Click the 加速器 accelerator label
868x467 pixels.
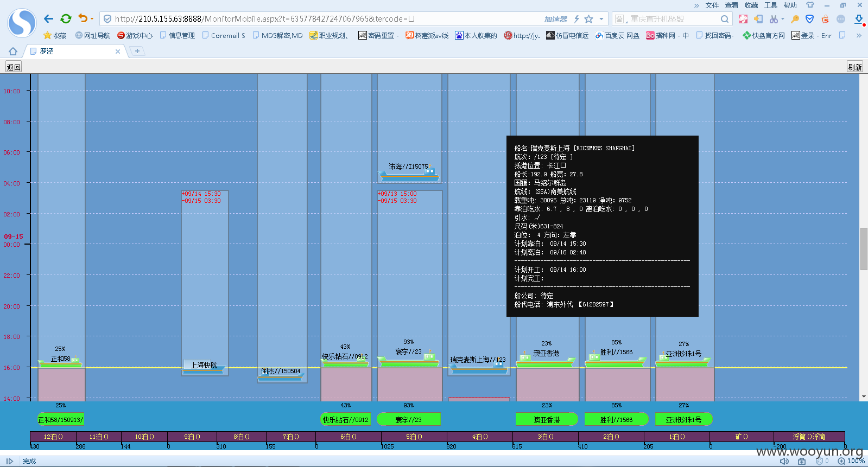pos(555,19)
